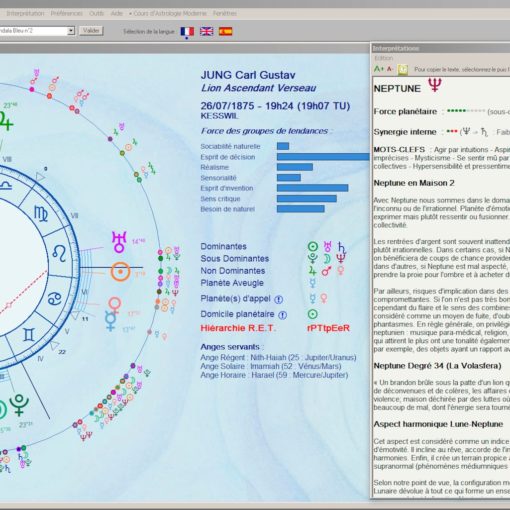Click the Virgo sign in the zodiac wheel
The image size is (510, 510).
point(41,213)
